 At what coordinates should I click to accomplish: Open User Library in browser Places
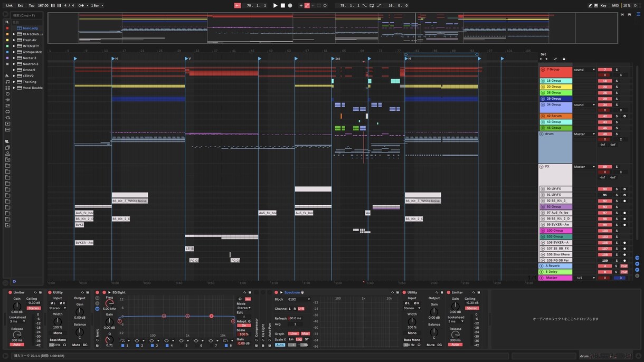pyautogui.click(x=7, y=153)
